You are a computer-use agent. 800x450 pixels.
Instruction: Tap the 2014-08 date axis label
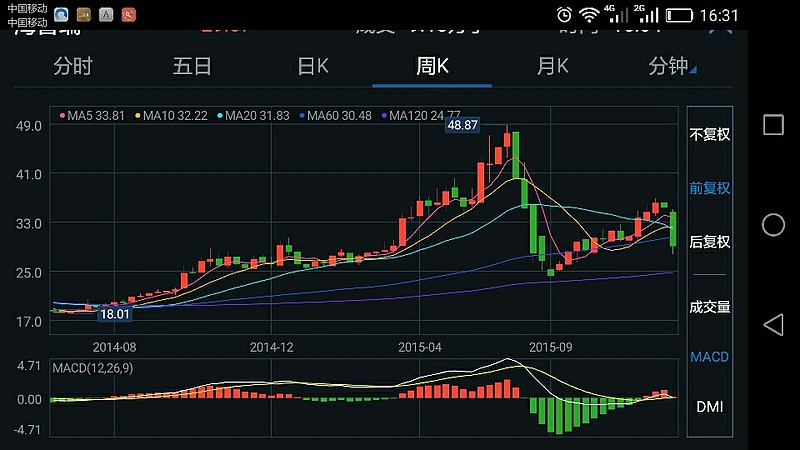point(114,347)
